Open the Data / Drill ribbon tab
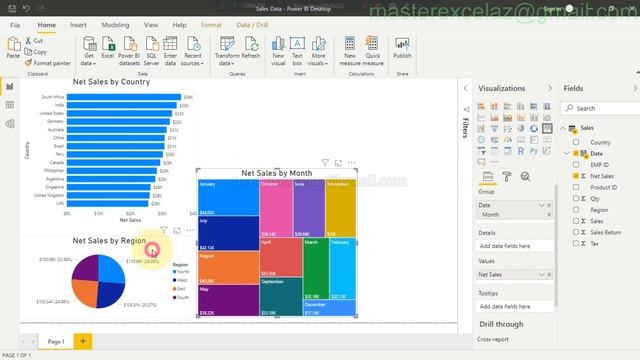This screenshot has width=640, height=360. coord(252,25)
